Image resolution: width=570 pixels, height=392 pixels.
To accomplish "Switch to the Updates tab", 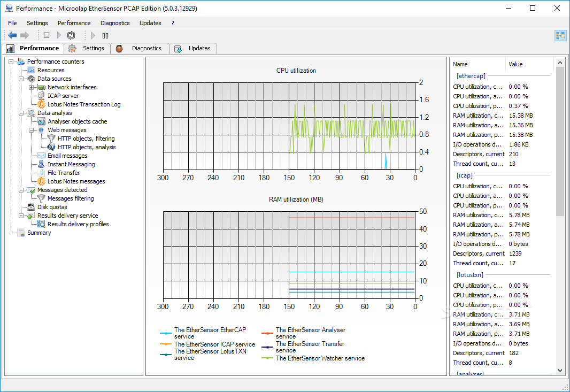I will (194, 48).
